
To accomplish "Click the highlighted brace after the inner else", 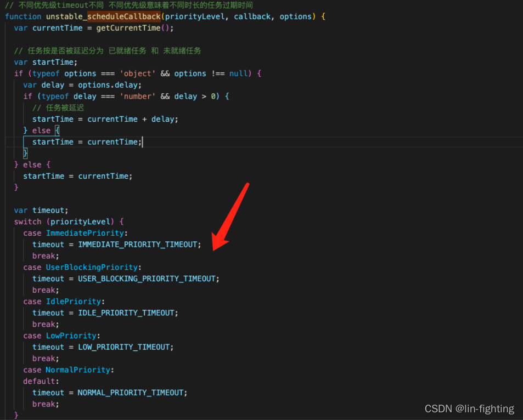I will (57, 130).
